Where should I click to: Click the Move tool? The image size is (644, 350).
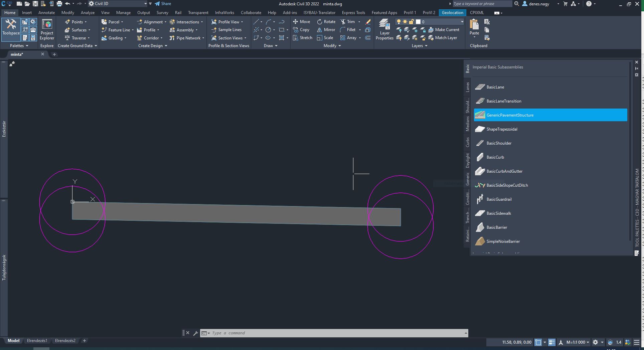point(301,22)
